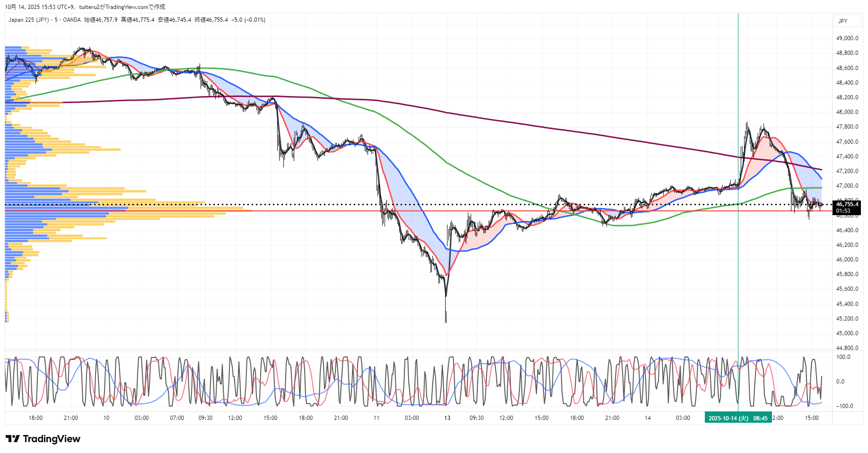Click the -5.0 (-0.01%) change value

coord(248,20)
